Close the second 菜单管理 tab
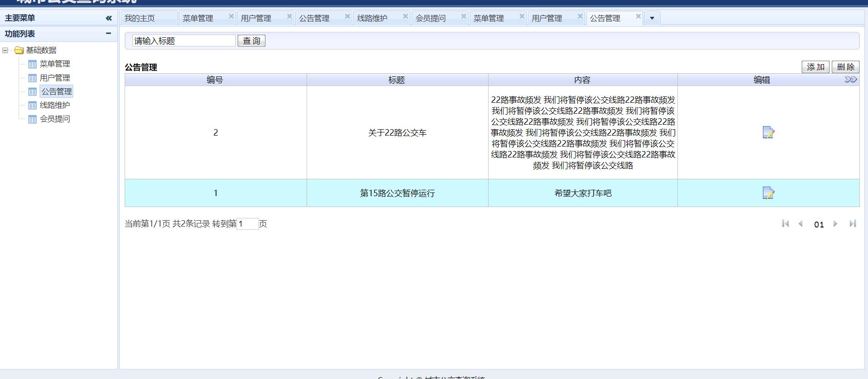868x379 pixels. 522,16
